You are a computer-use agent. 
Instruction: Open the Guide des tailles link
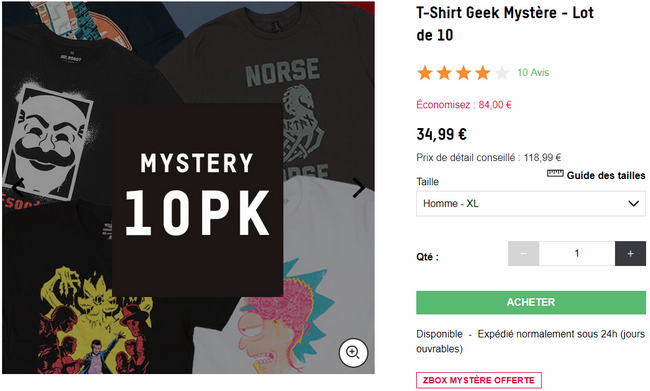point(606,175)
